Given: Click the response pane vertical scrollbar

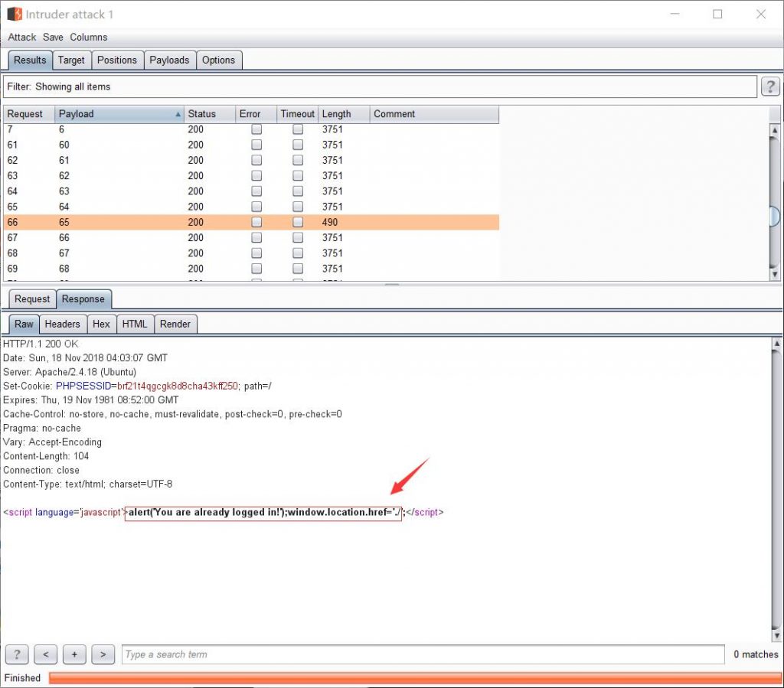Looking at the screenshot, I should 776,490.
